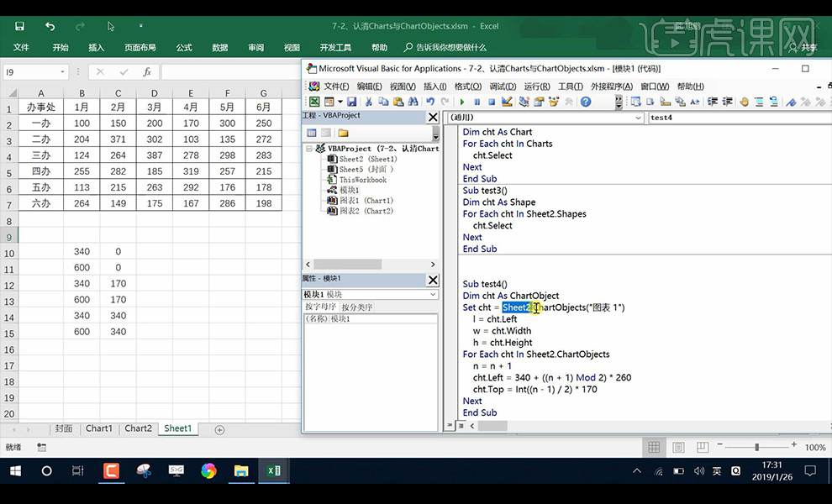Expand the Standard toolbar overflow options
This screenshot has height=504, width=832.
tap(619, 102)
